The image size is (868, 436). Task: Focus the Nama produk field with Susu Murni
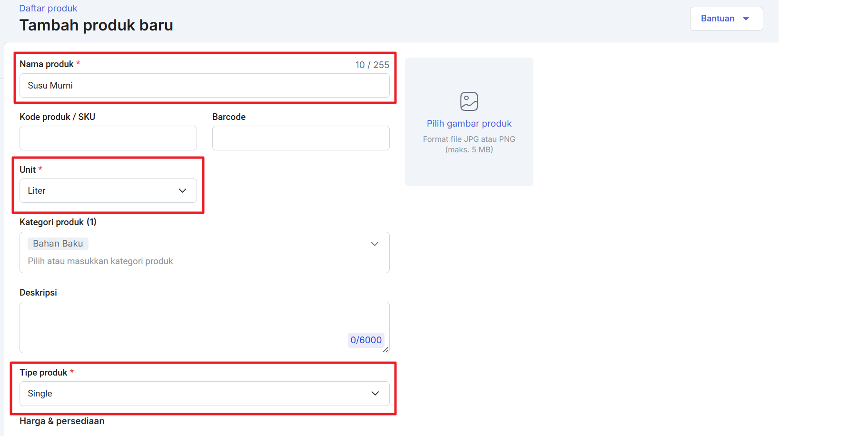(x=204, y=86)
